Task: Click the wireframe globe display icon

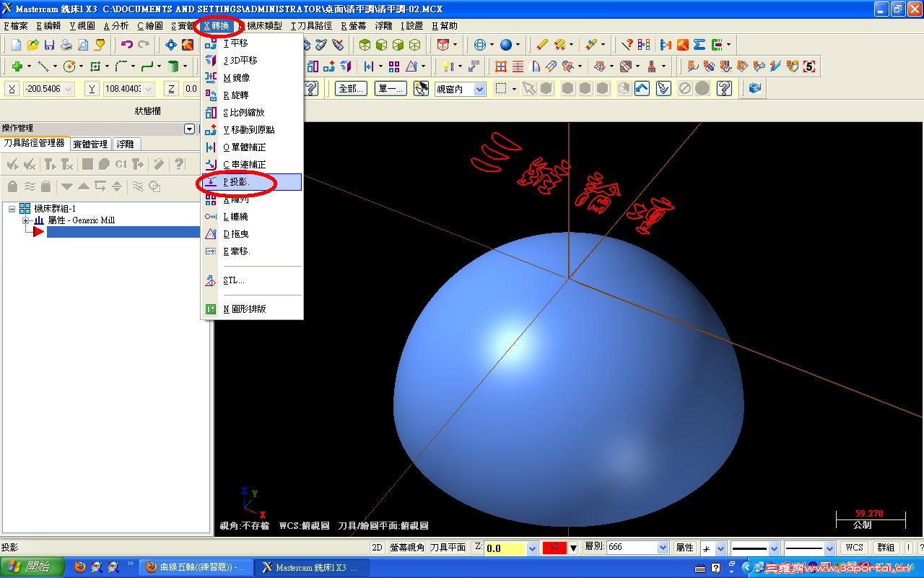Action: (x=480, y=45)
